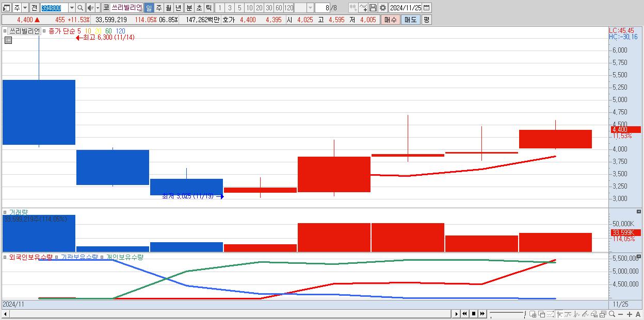
Task: Click the panel layout icon at top-left
Action: 7,8
